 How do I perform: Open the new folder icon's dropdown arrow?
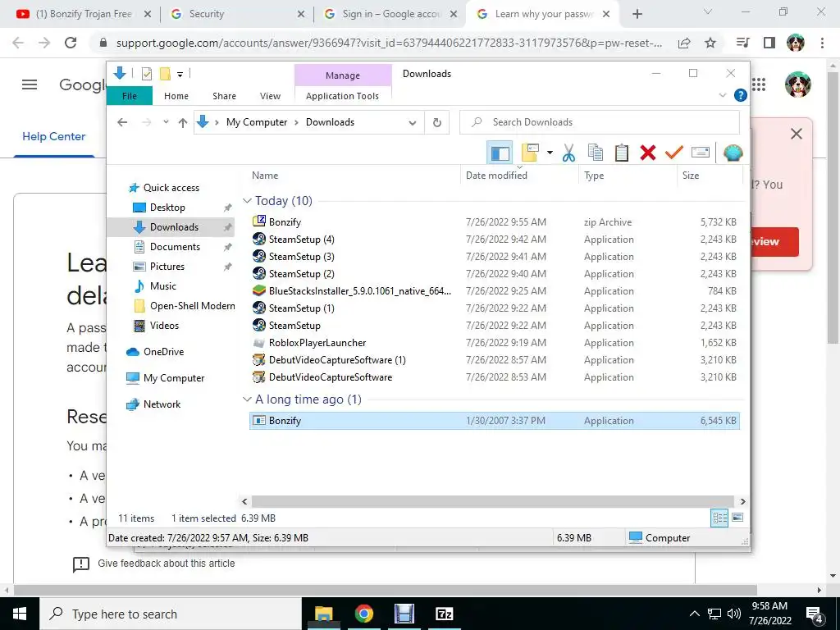[550, 153]
